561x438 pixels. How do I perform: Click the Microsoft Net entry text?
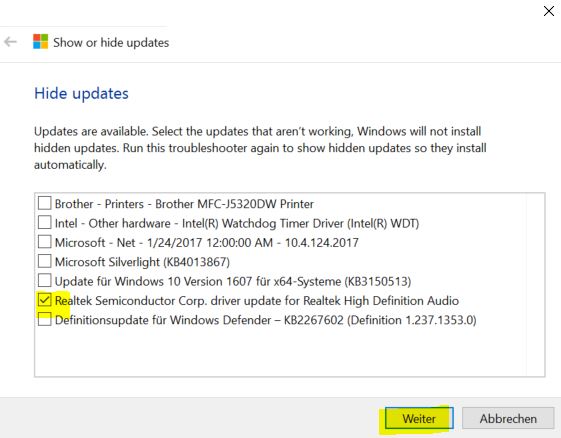tap(206, 243)
